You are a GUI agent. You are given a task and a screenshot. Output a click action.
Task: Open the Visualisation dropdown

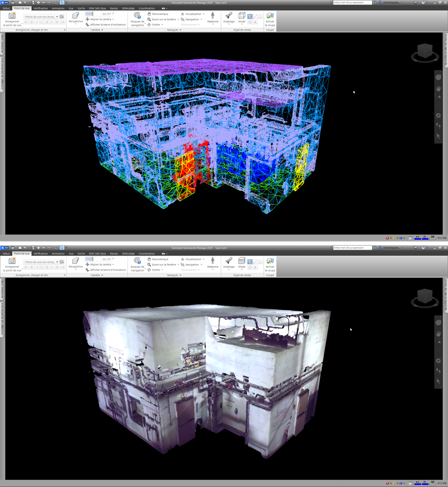193,14
